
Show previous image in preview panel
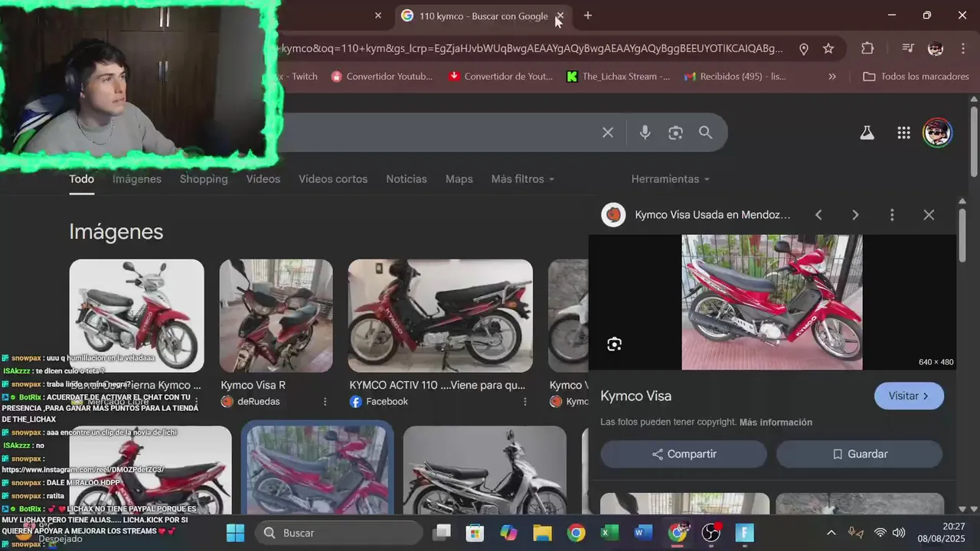(818, 215)
